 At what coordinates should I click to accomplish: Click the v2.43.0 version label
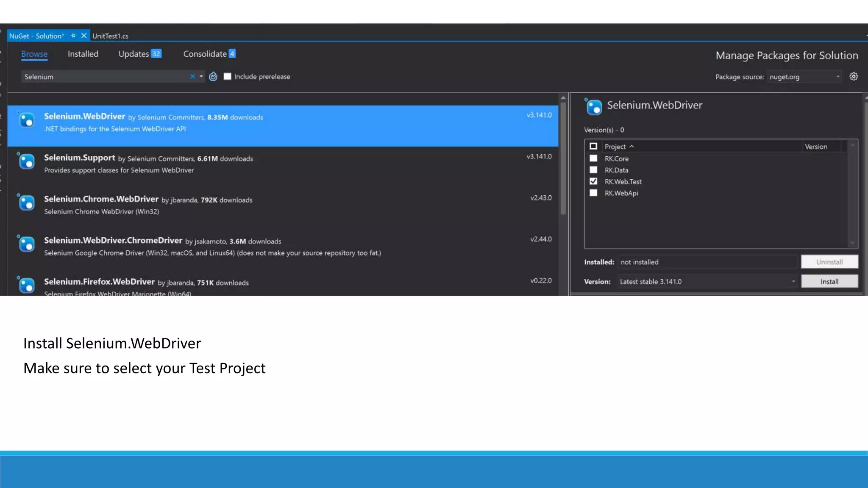pyautogui.click(x=541, y=198)
